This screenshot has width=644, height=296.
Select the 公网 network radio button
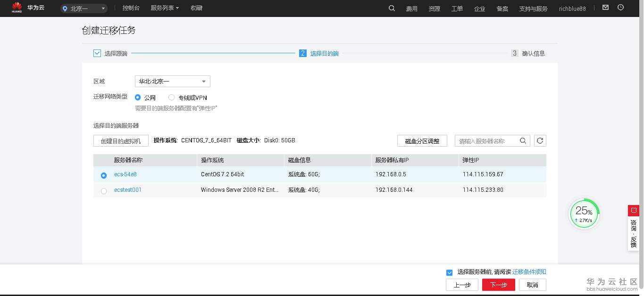click(x=138, y=98)
